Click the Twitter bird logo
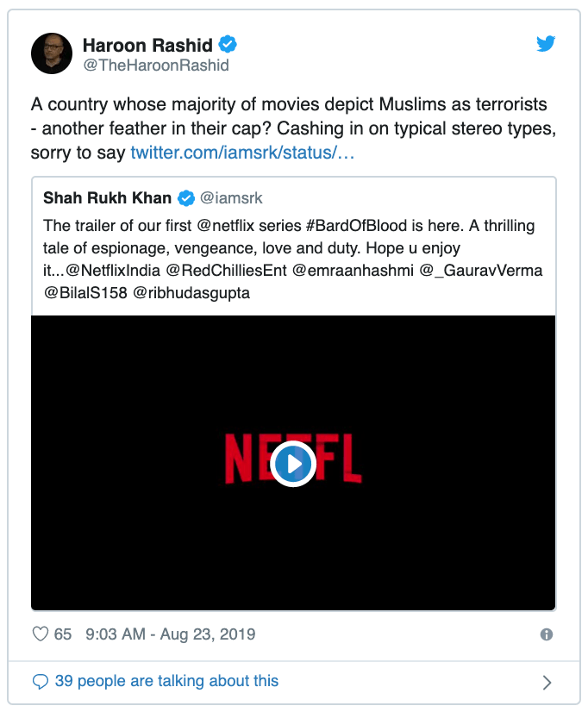The width and height of the screenshot is (588, 712). (x=545, y=44)
